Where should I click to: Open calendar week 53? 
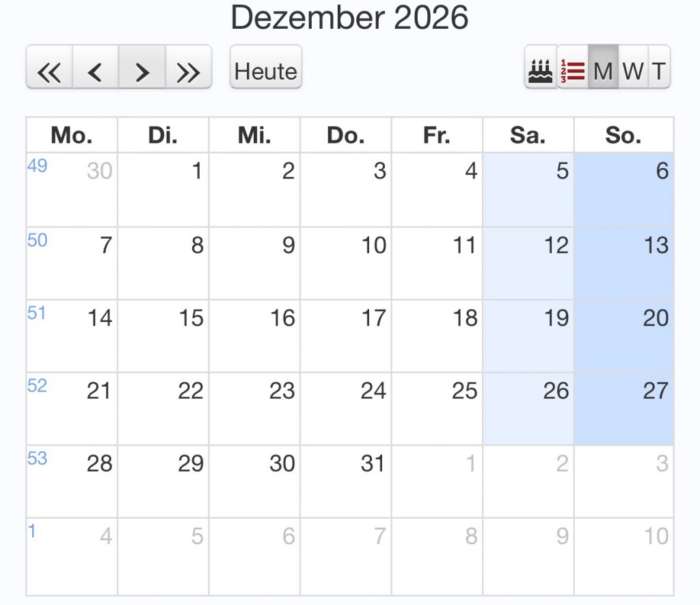(37, 458)
